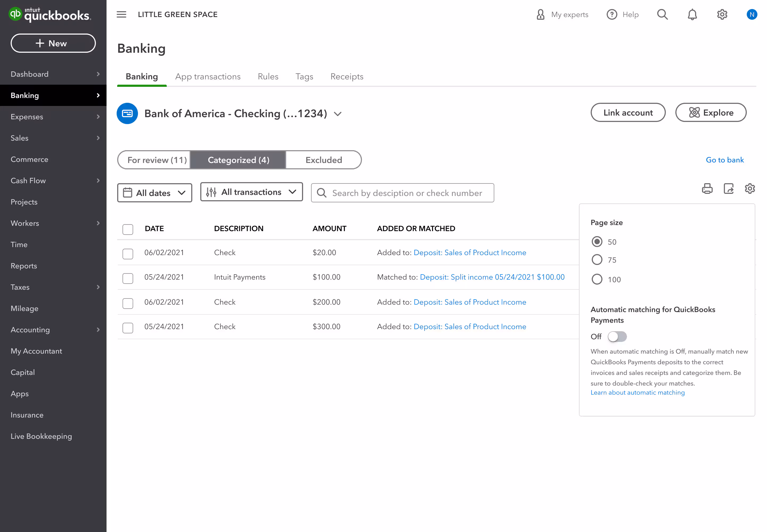The height and width of the screenshot is (532, 767).
Task: Click Link account
Action: click(628, 113)
